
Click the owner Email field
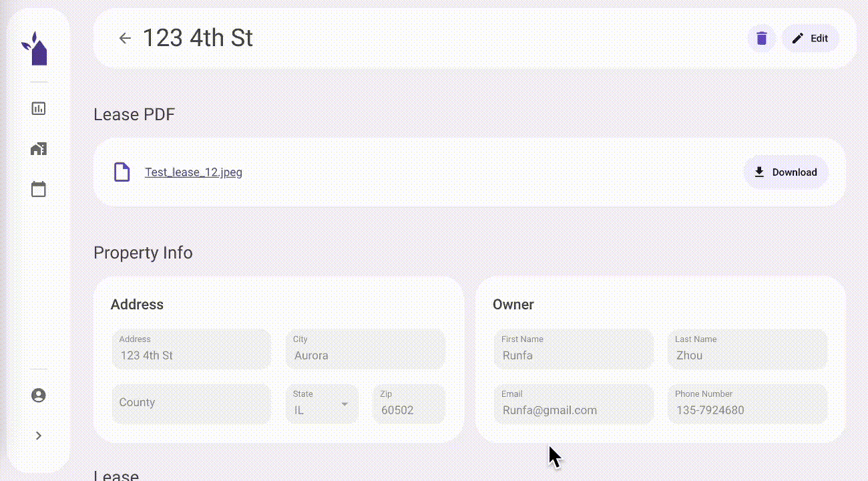[574, 404]
